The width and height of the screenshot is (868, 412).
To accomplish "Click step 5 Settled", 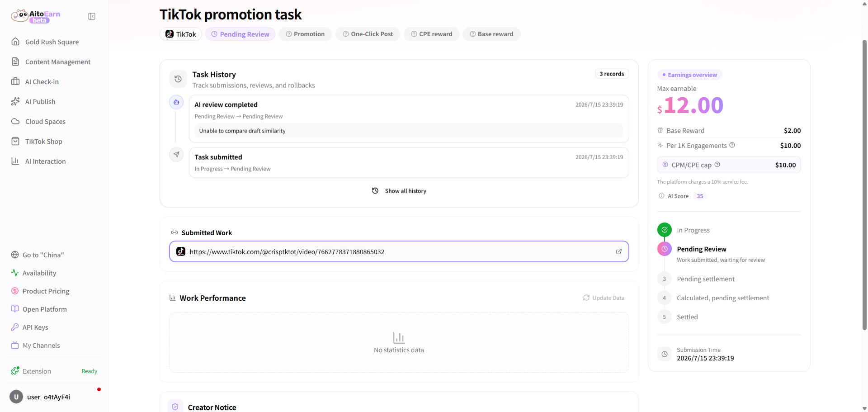I will point(665,317).
